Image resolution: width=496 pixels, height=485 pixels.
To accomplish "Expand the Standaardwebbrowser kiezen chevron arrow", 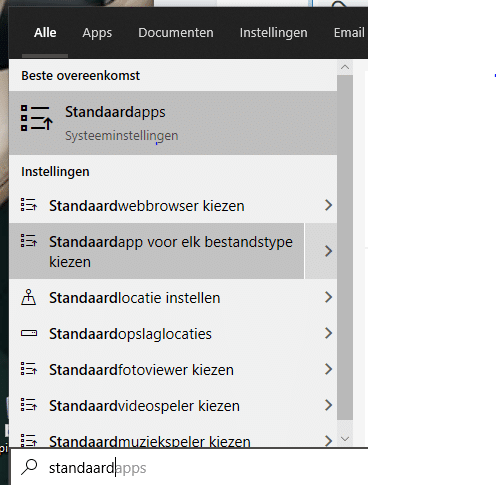I will (328, 205).
